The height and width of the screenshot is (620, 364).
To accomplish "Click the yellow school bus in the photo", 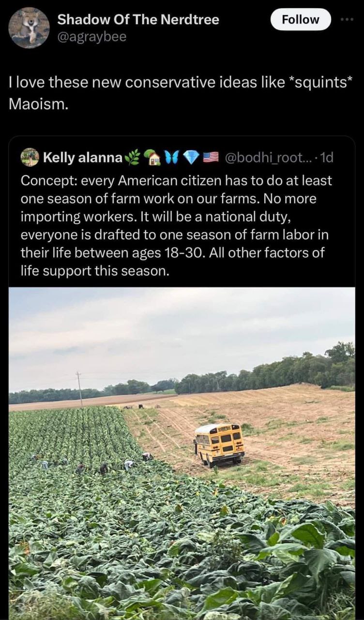I will point(219,443).
